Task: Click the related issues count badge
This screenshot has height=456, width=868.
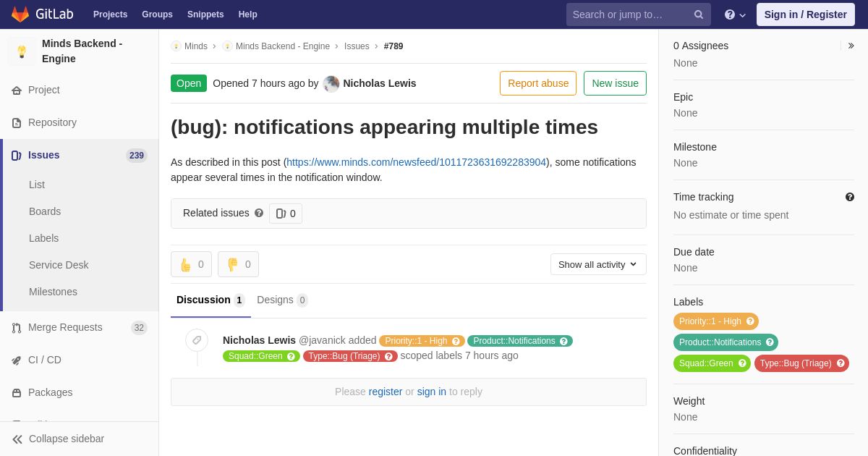Action: tap(286, 214)
